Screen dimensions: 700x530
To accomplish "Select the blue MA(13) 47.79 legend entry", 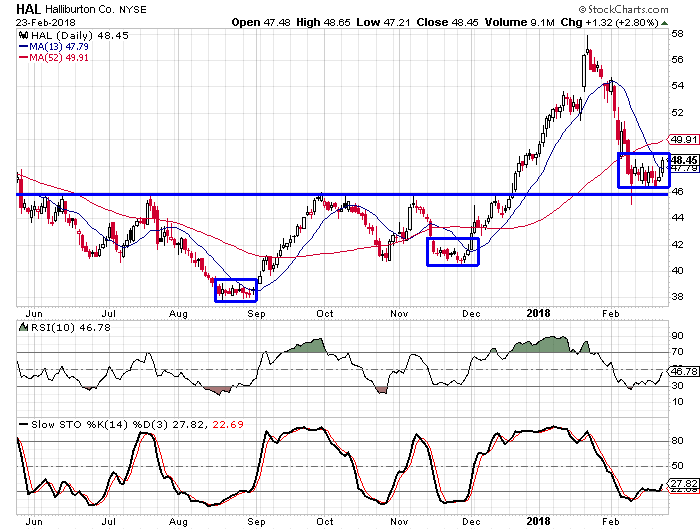I will pyautogui.click(x=54, y=46).
